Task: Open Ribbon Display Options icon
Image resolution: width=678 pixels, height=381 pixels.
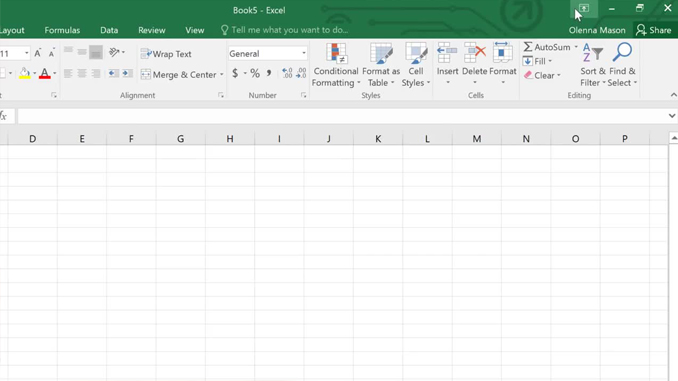Action: 584,8
